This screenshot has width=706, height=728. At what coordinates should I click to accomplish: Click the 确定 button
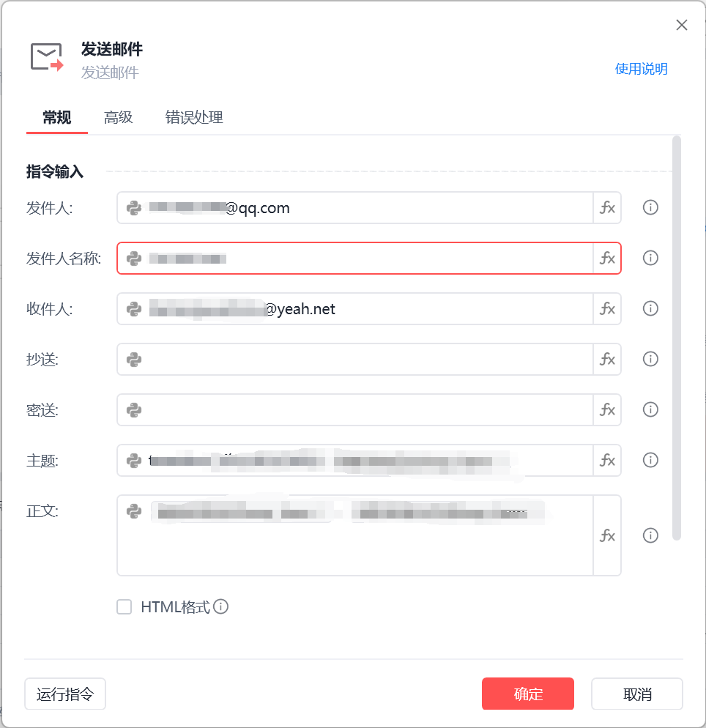coord(528,694)
